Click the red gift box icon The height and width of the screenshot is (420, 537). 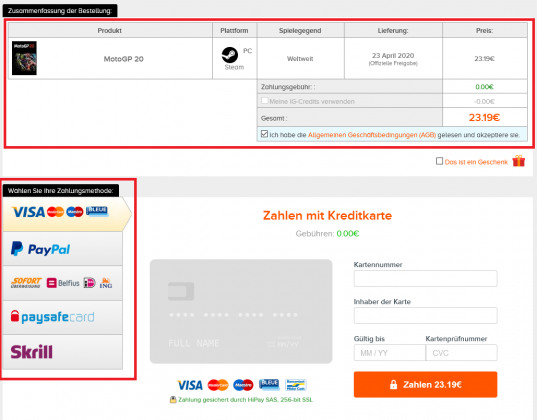click(519, 161)
